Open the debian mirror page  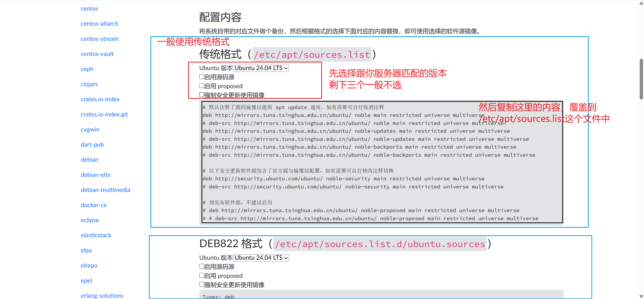pos(90,159)
